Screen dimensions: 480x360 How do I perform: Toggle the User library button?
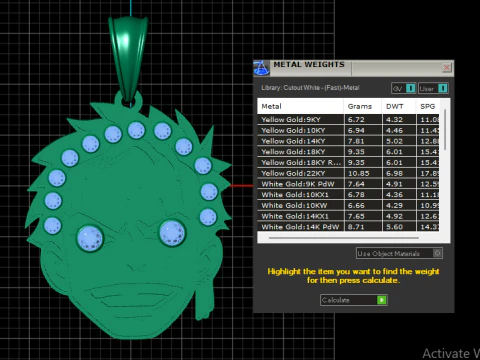[x=433, y=88]
